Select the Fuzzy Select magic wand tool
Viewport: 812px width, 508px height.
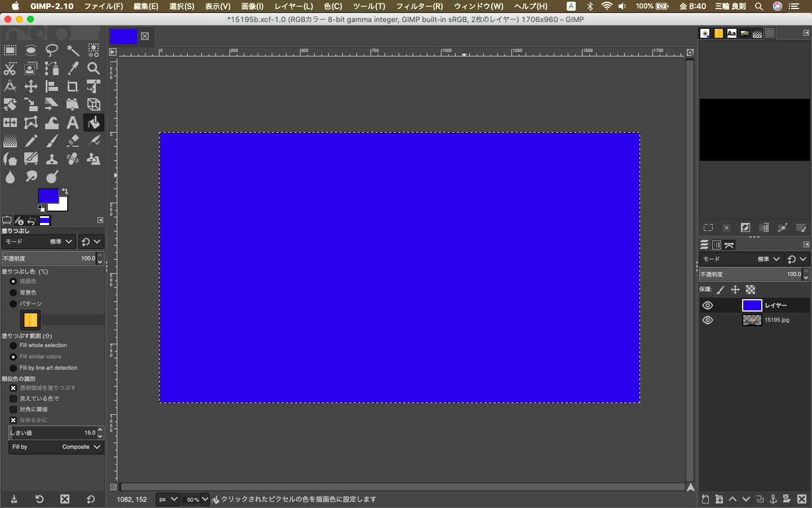[73, 50]
